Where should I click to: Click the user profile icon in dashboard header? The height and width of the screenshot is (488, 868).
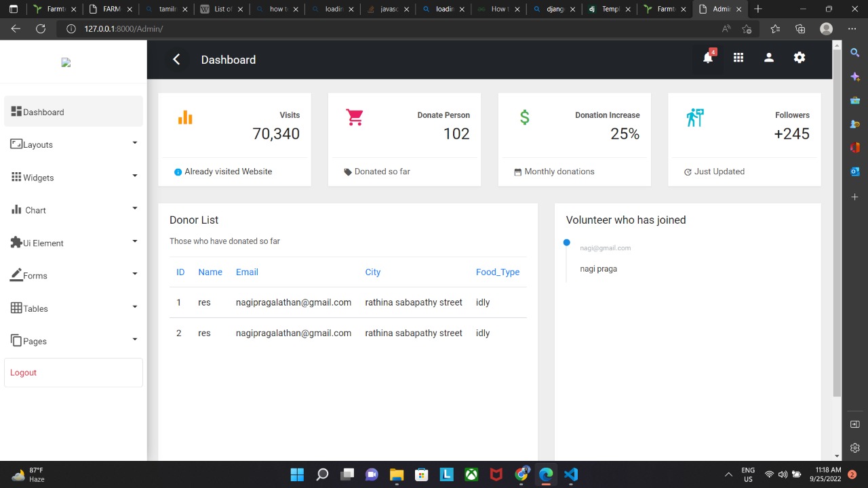point(769,58)
